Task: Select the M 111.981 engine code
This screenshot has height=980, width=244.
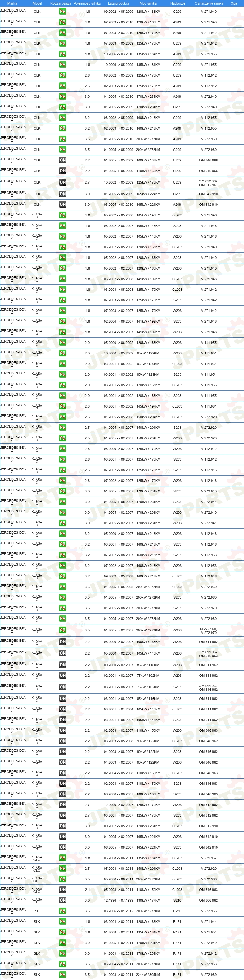Action: tap(208, 406)
